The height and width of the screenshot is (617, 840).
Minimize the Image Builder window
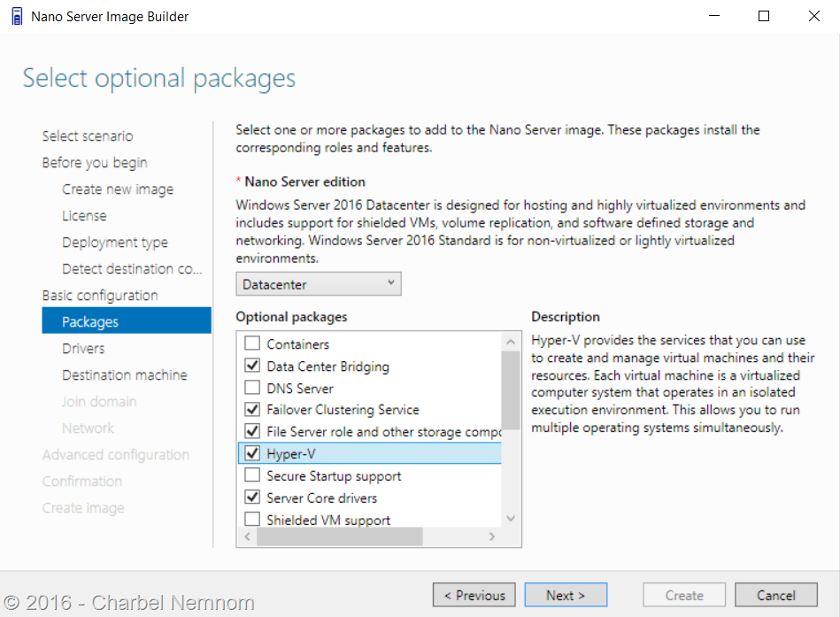(x=714, y=16)
